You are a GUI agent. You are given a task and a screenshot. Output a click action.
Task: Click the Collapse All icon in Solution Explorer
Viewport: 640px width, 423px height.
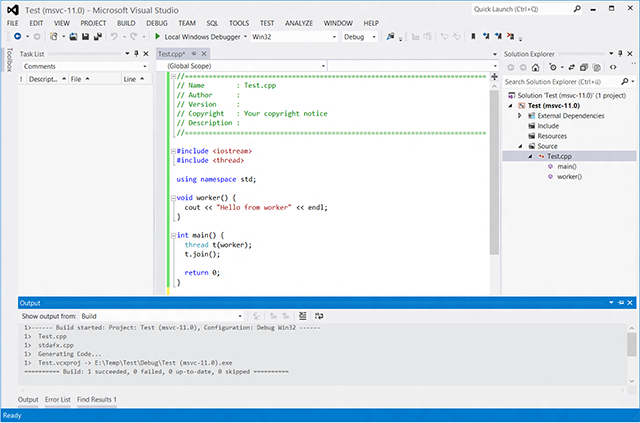click(582, 67)
